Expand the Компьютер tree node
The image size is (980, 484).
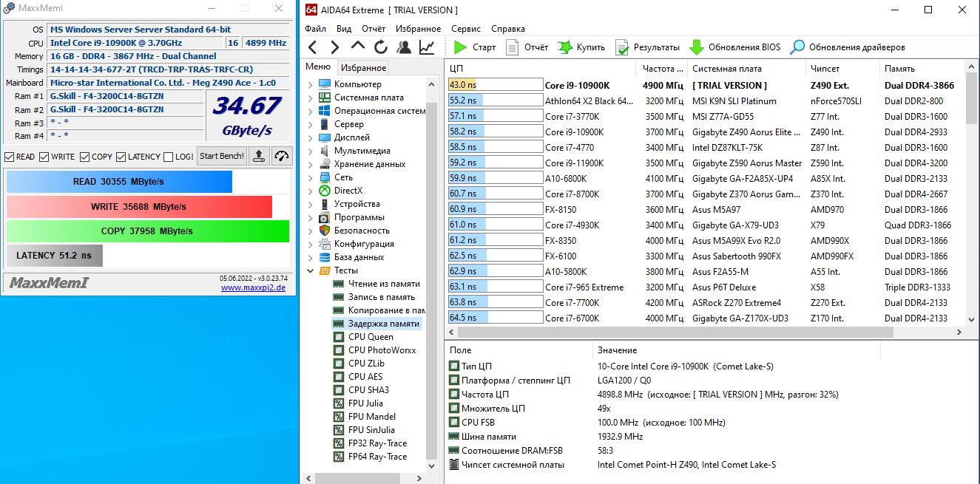pos(310,84)
